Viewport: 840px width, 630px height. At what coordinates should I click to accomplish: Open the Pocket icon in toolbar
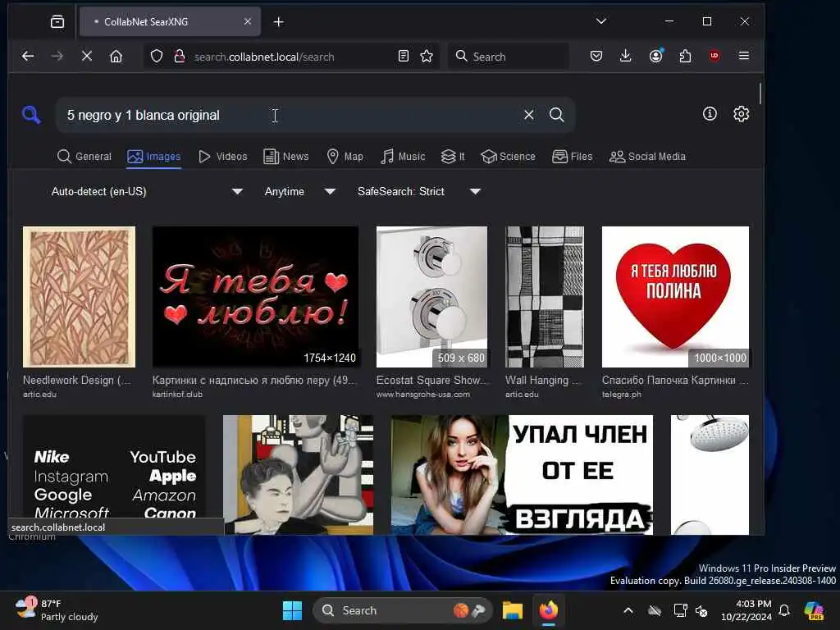[x=596, y=57]
